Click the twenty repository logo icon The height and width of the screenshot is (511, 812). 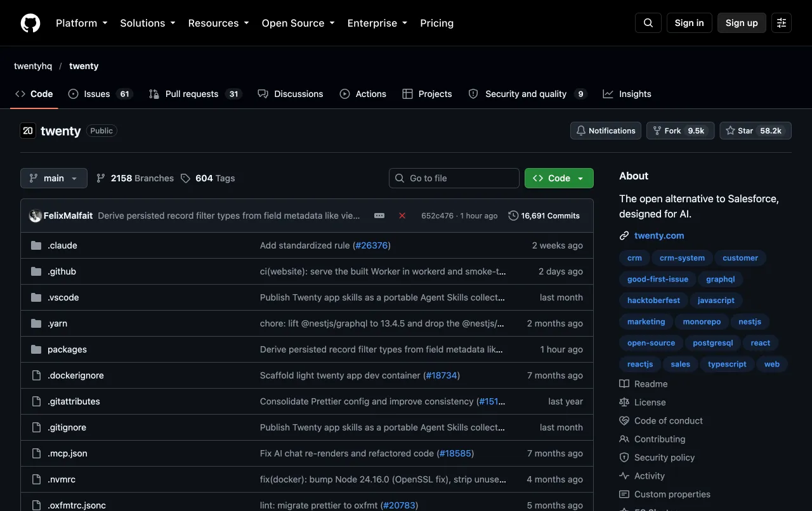point(28,131)
